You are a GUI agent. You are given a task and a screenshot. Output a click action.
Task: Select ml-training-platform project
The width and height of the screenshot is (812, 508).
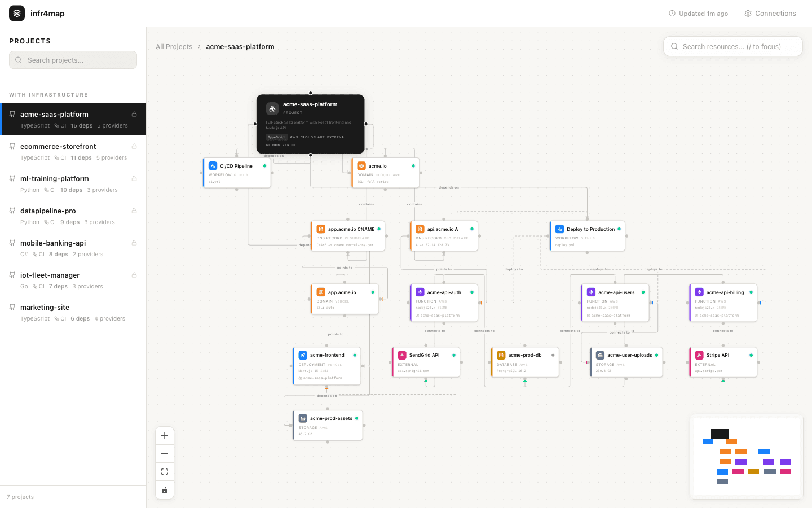pos(73,184)
